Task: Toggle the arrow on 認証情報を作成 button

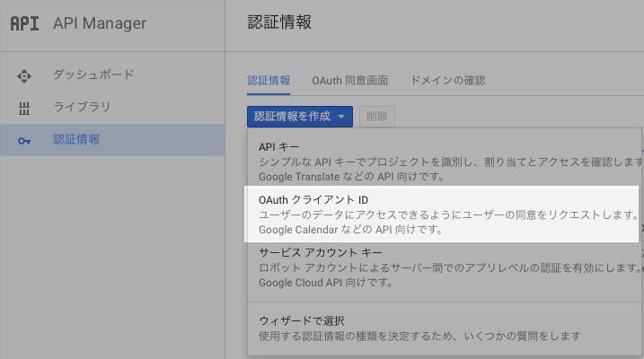Action: click(342, 117)
